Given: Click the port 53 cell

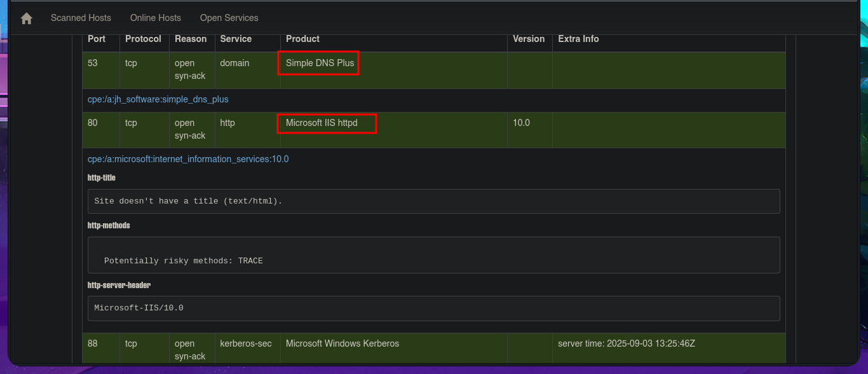Looking at the screenshot, I should [x=93, y=63].
